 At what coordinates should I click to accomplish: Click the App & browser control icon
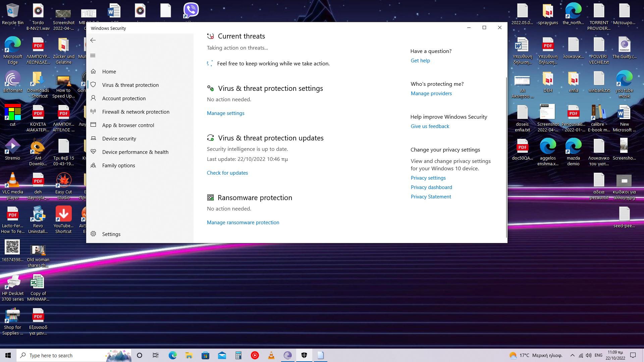point(93,125)
